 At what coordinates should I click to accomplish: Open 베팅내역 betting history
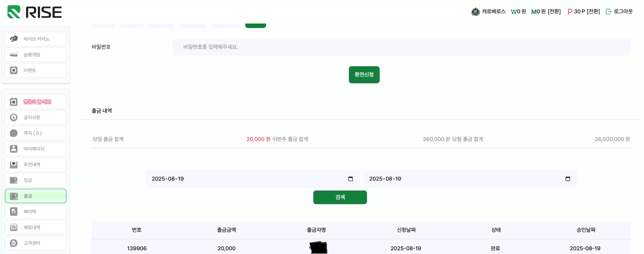pyautogui.click(x=36, y=227)
